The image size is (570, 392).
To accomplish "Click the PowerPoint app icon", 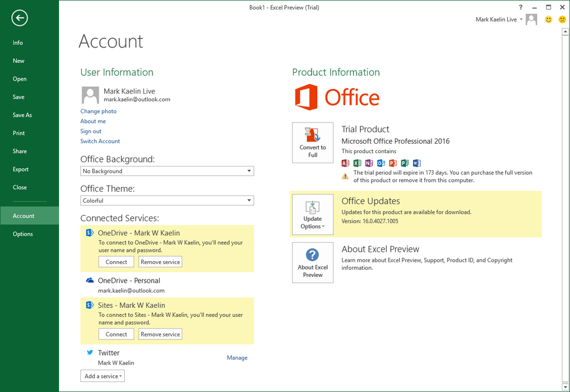I will coord(393,163).
